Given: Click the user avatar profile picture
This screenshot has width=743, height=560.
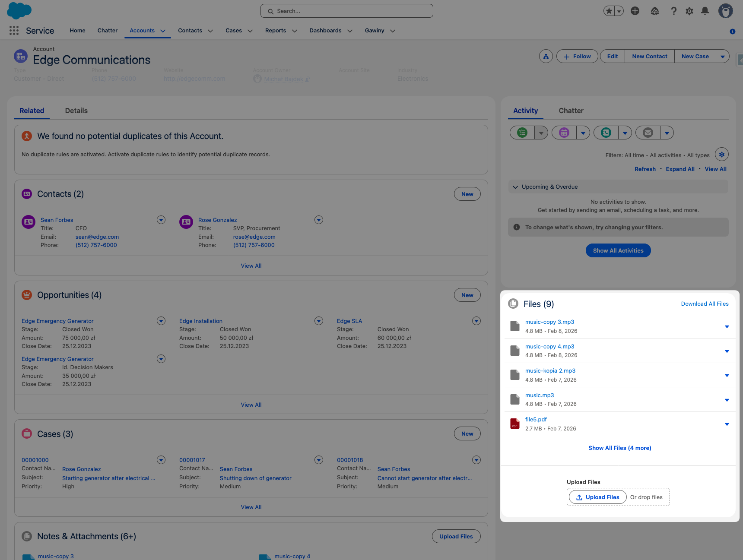Looking at the screenshot, I should point(726,11).
